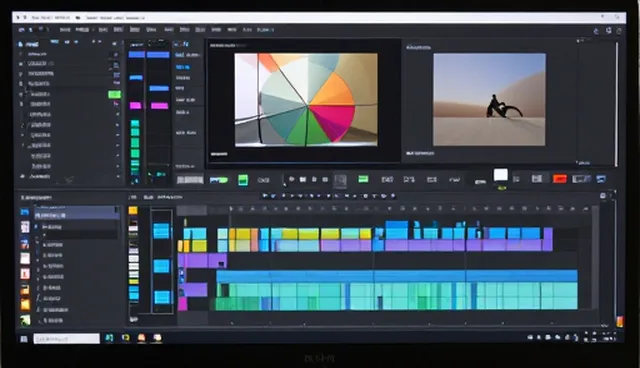Screen dimensions: 640x368
Task: Open the orange app icon on the taskbar
Action: 142,338
